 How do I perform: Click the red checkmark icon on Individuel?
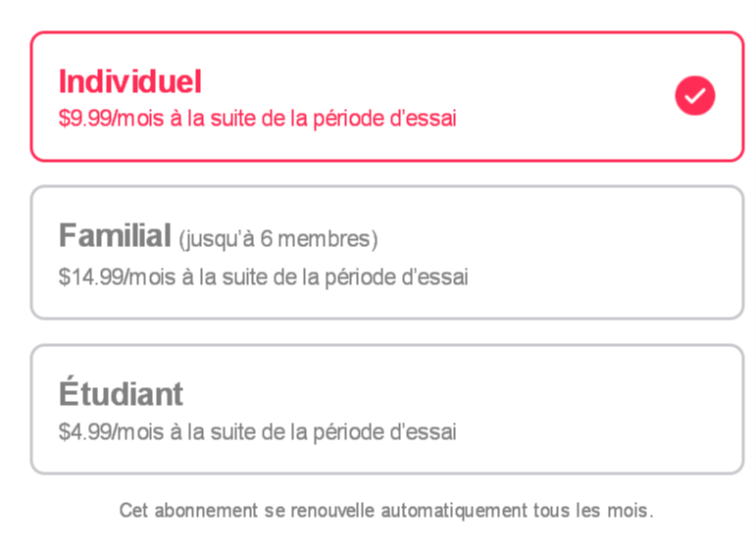[694, 96]
